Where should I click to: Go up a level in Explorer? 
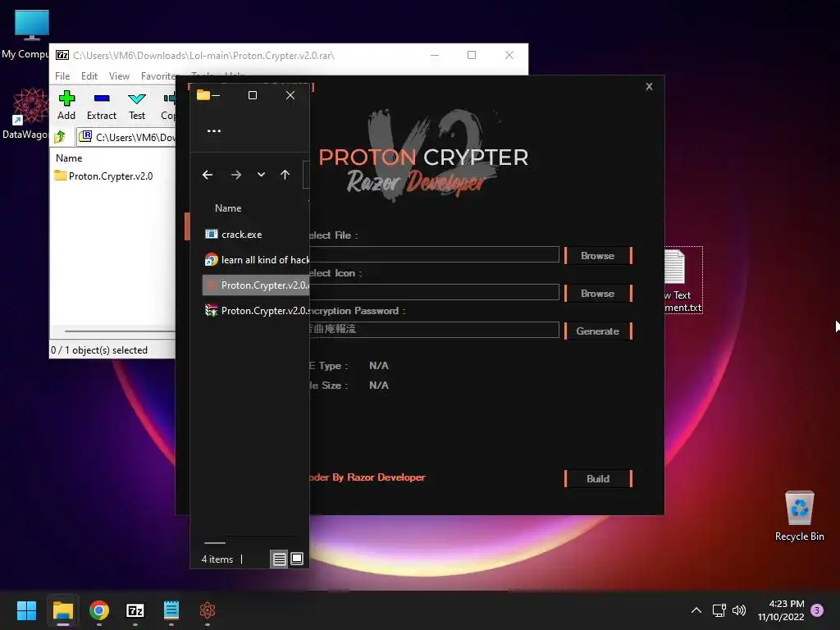click(x=285, y=175)
